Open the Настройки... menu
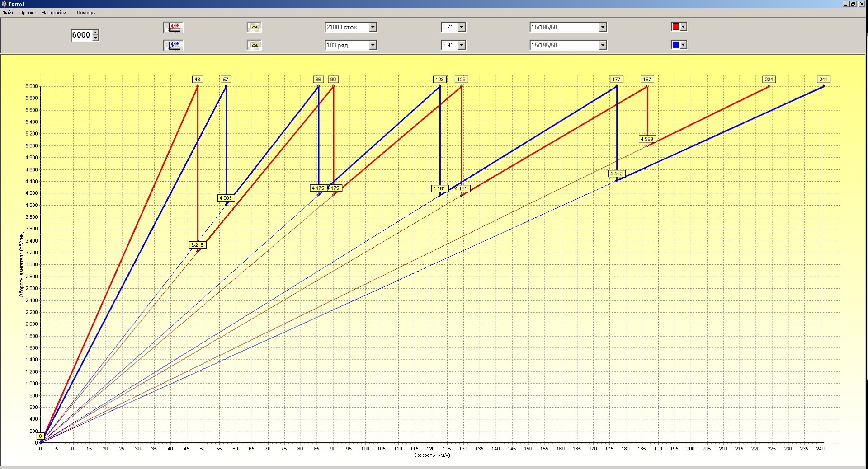 coord(56,13)
